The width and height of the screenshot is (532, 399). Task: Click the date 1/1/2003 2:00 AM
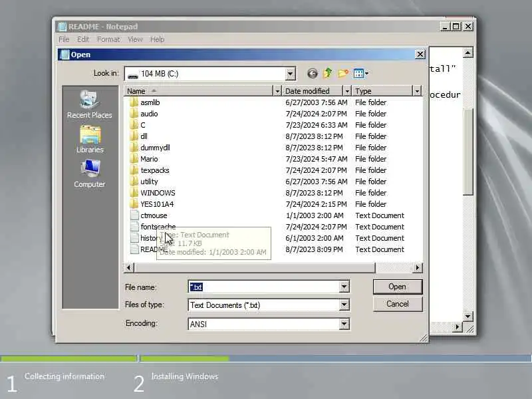pos(315,215)
